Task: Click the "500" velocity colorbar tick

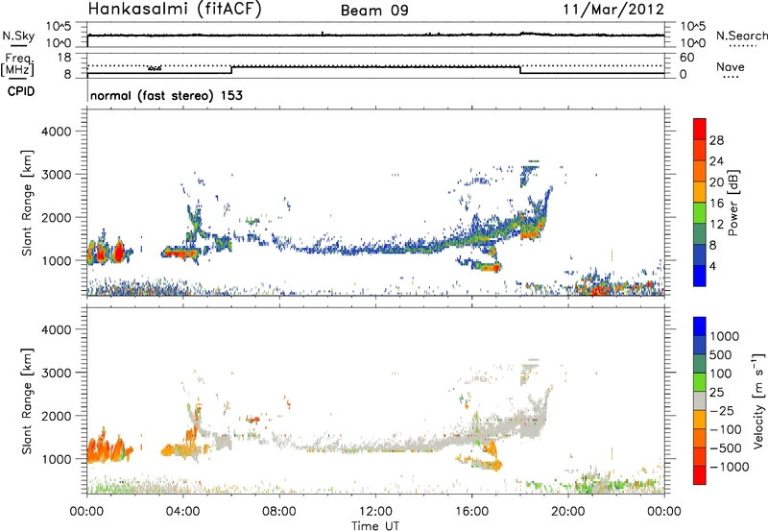Action: pos(721,354)
